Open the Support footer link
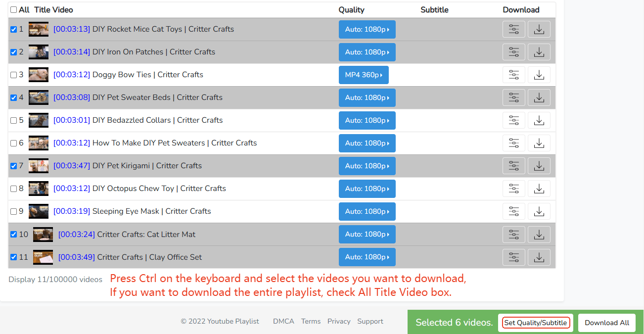Image resolution: width=644 pixels, height=334 pixels. pyautogui.click(x=370, y=321)
